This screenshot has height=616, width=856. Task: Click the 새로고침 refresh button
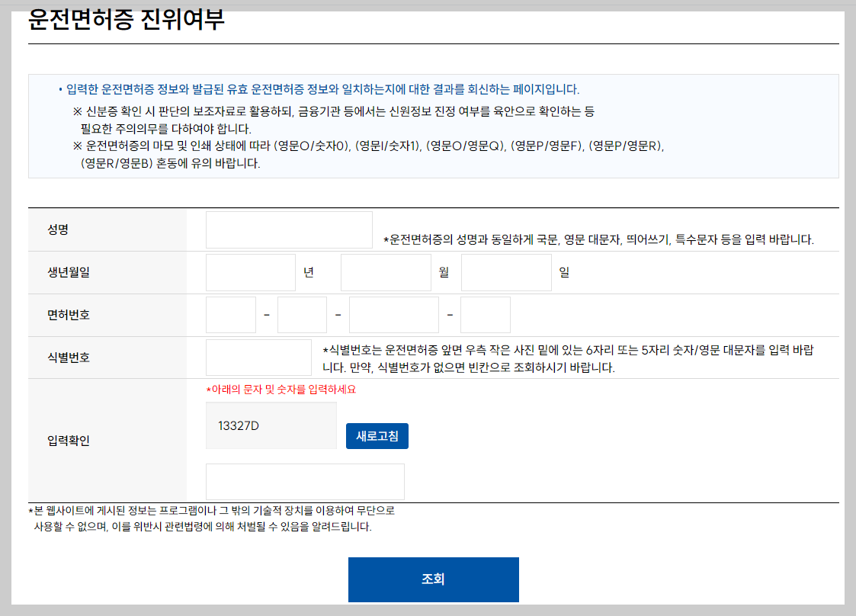point(377,436)
